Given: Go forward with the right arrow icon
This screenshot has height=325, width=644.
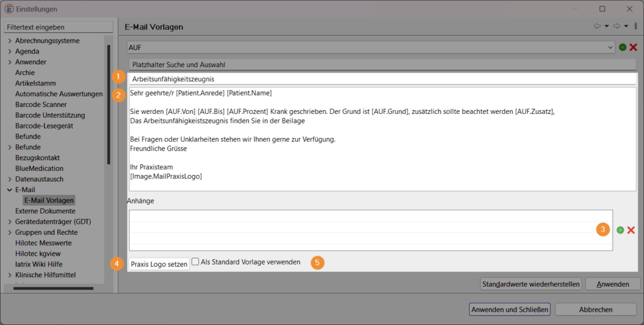Looking at the screenshot, I should (617, 26).
